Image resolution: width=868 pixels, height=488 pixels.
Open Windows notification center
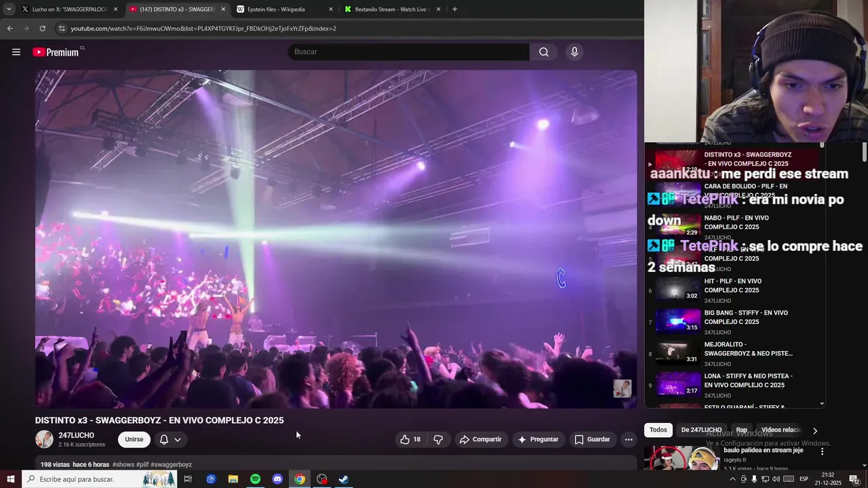pos(854,479)
